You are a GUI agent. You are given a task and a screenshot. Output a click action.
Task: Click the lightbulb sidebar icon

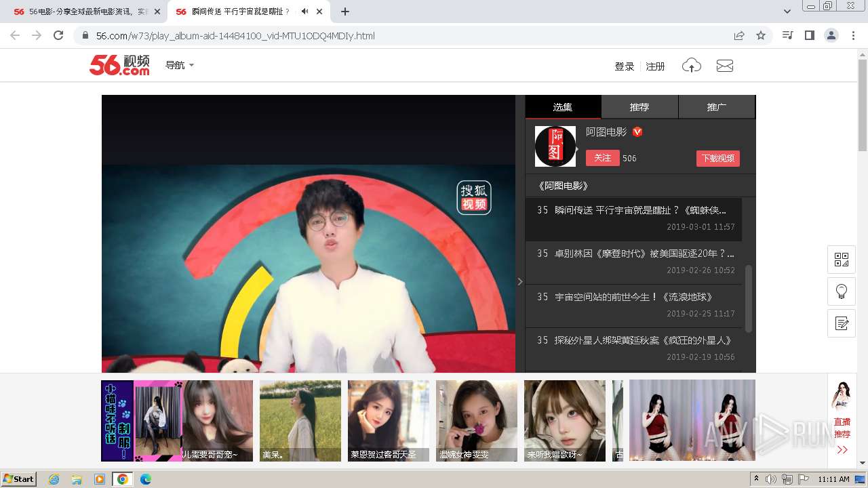pyautogui.click(x=842, y=291)
